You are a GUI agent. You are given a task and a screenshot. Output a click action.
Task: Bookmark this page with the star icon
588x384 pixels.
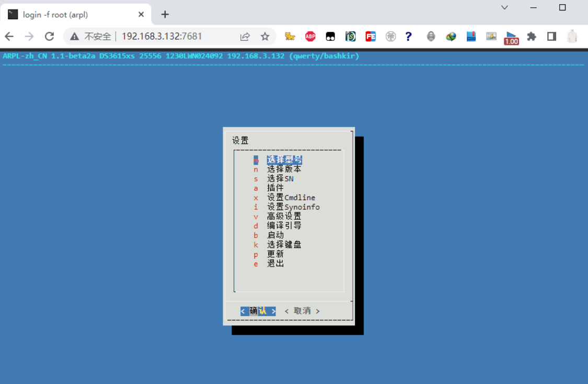[x=265, y=36]
